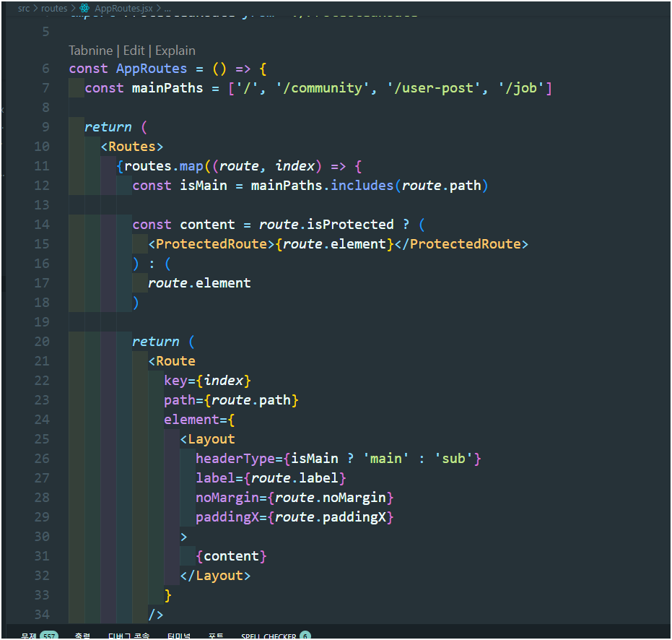Click the 'noMargin' prop on line 28

click(227, 498)
